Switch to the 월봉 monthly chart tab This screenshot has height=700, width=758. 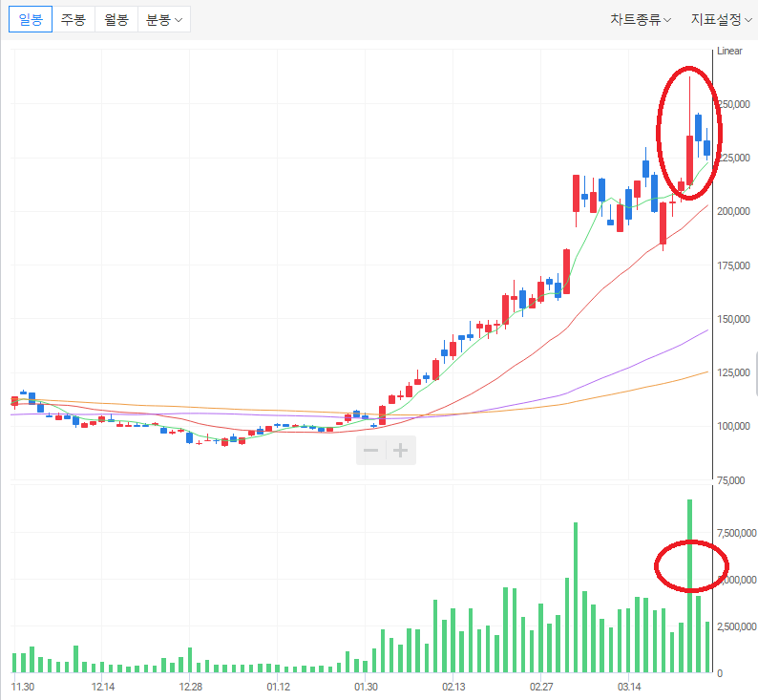(116, 19)
